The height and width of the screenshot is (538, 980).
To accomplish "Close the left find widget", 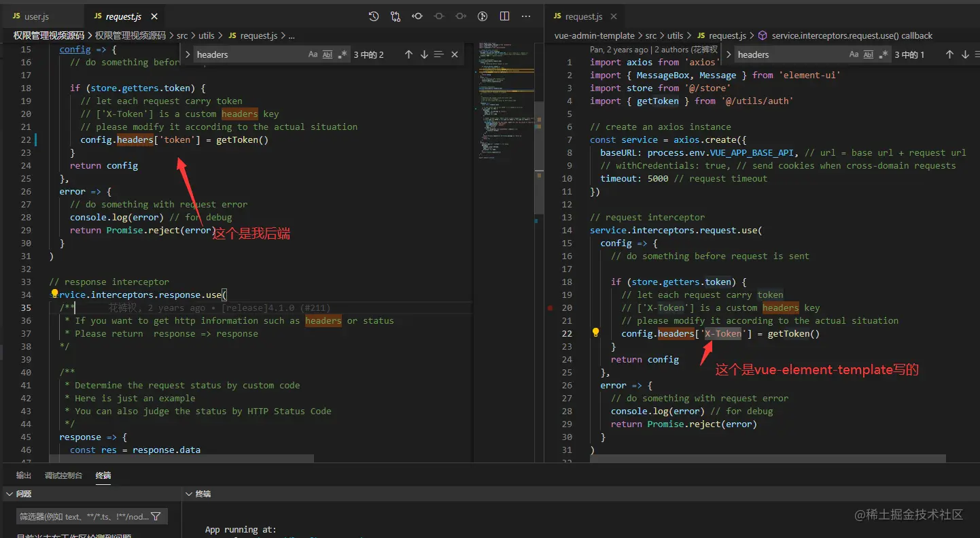I will (455, 54).
